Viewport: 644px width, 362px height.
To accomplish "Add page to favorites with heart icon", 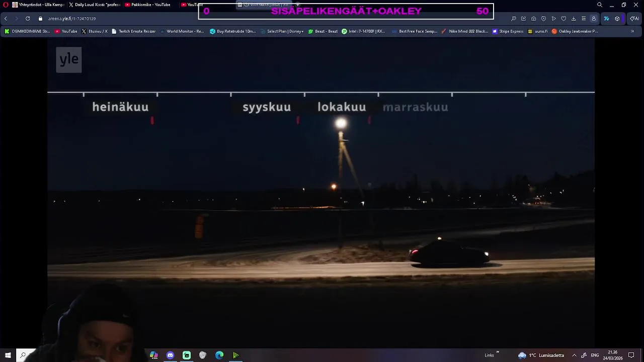I will (x=563, y=19).
